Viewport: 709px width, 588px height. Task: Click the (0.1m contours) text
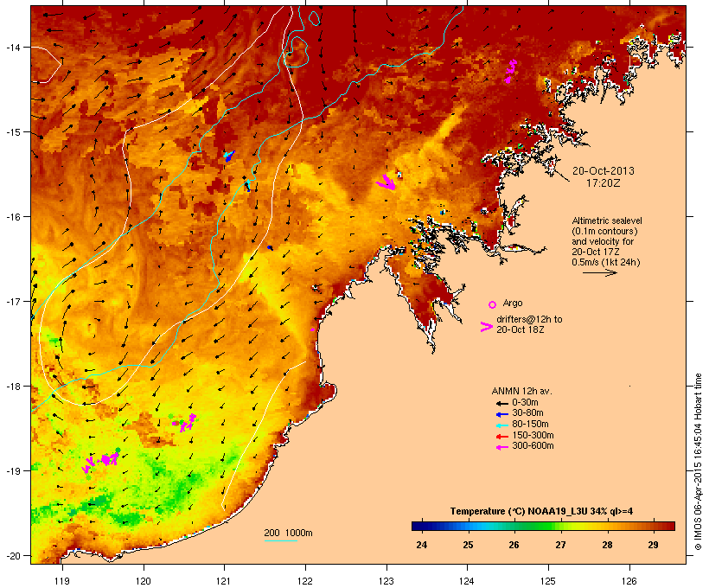605,231
